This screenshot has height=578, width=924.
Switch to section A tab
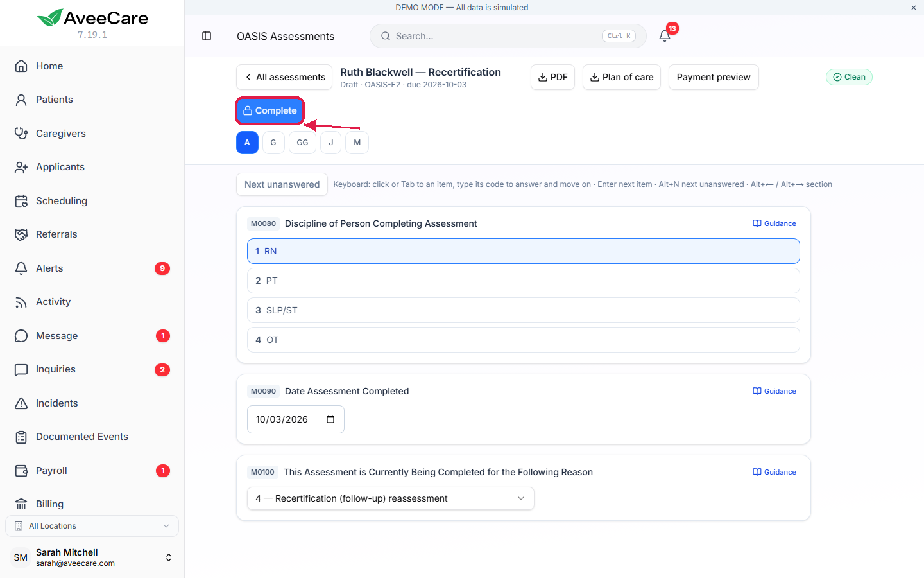(x=247, y=143)
